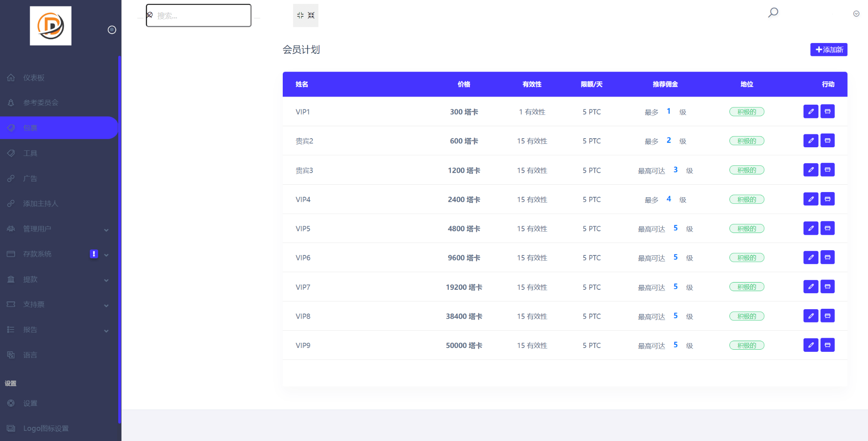This screenshot has height=441, width=868.
Task: Click the edit pencil icon for VIP7
Action: 811,287
